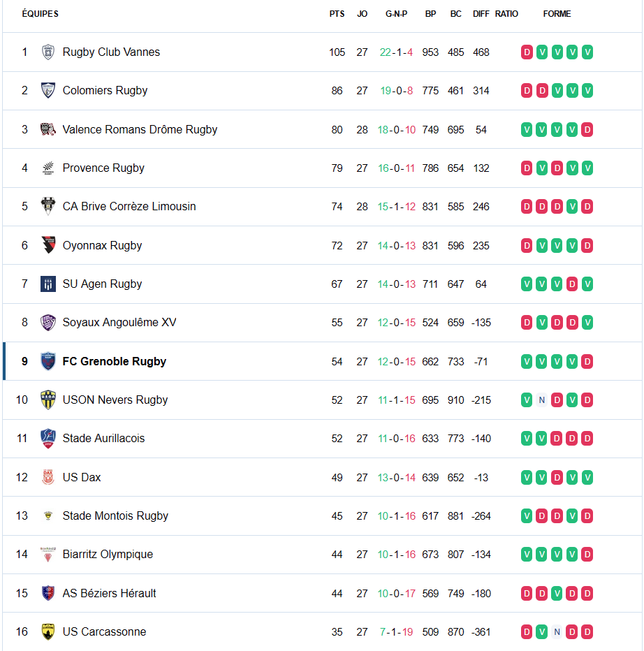Screen dimensions: 644x651
Task: Sort standings by the PTS column header
Action: coord(337,14)
